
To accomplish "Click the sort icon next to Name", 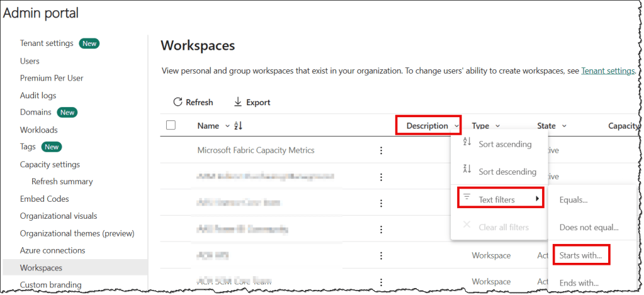I will [x=238, y=125].
